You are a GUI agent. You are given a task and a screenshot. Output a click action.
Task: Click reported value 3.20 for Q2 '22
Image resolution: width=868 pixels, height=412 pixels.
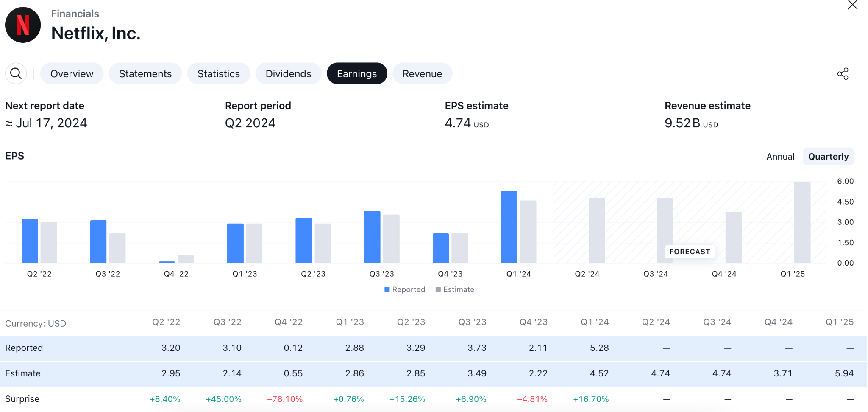pos(171,348)
